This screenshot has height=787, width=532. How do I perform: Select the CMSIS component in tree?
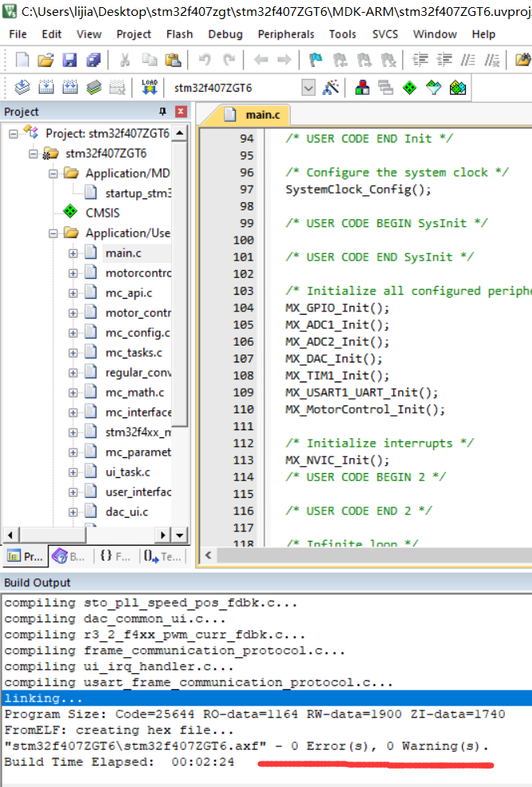(x=103, y=213)
